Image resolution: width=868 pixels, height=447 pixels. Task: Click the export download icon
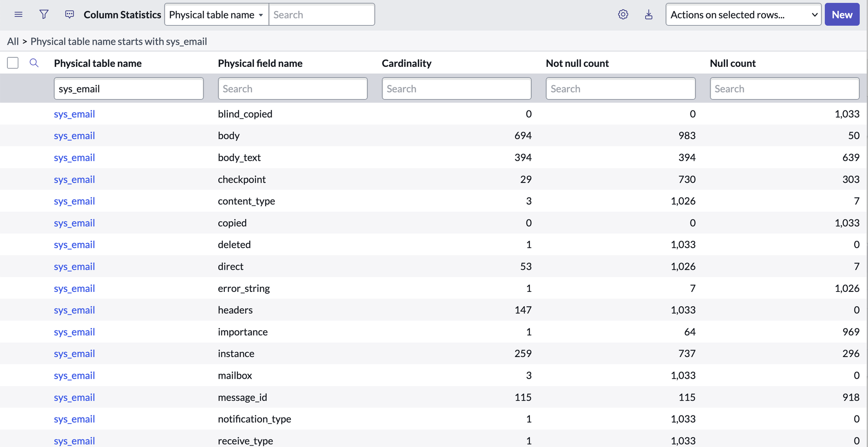click(x=648, y=15)
